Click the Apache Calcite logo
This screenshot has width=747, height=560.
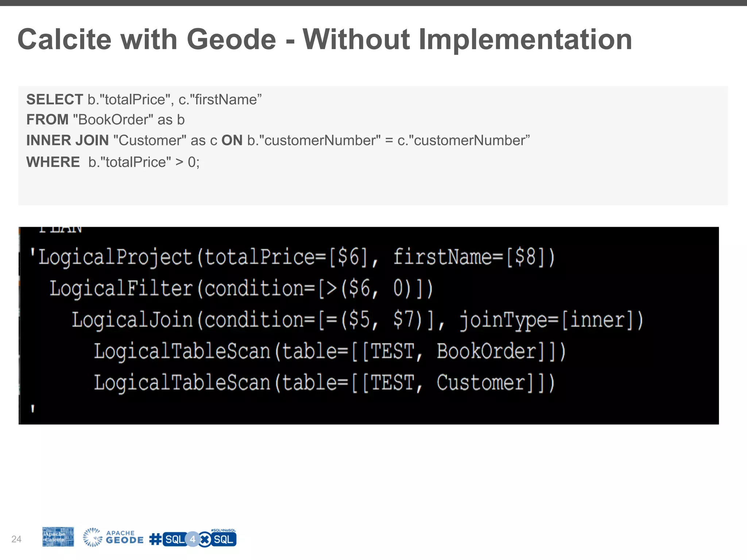(58, 537)
